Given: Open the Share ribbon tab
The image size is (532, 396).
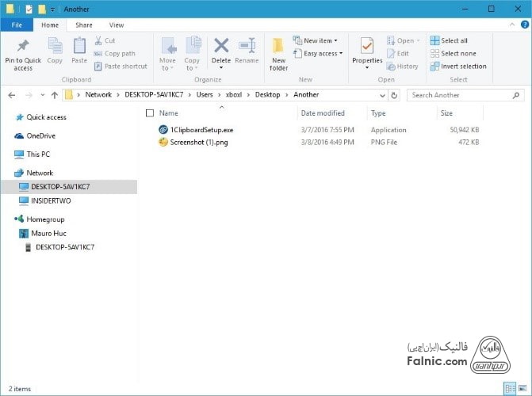Looking at the screenshot, I should click(x=83, y=25).
